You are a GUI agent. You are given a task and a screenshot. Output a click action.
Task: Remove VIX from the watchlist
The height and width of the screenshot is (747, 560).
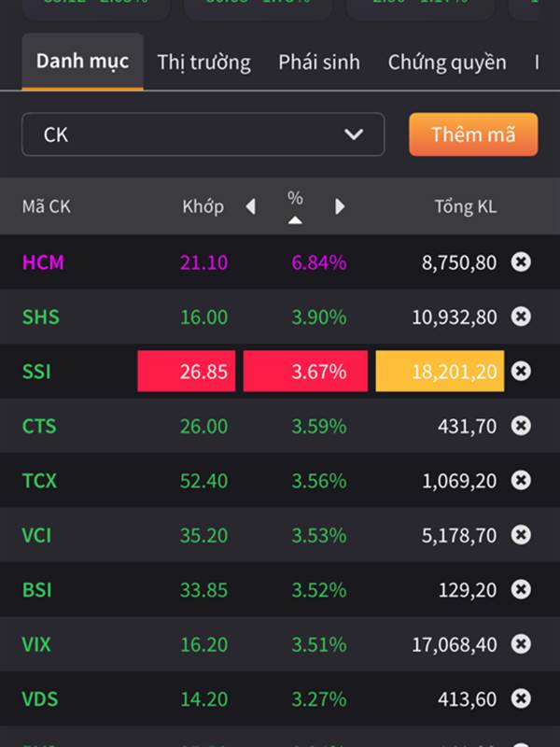click(521, 644)
